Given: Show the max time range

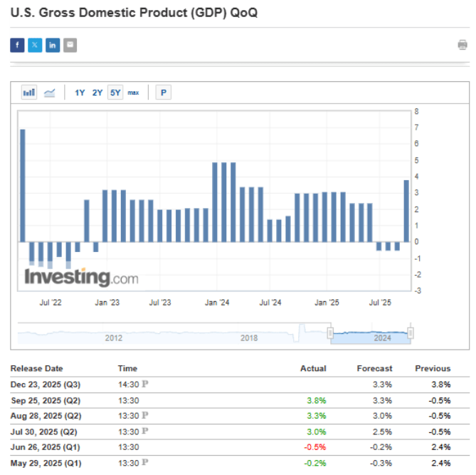Looking at the screenshot, I should pos(133,93).
